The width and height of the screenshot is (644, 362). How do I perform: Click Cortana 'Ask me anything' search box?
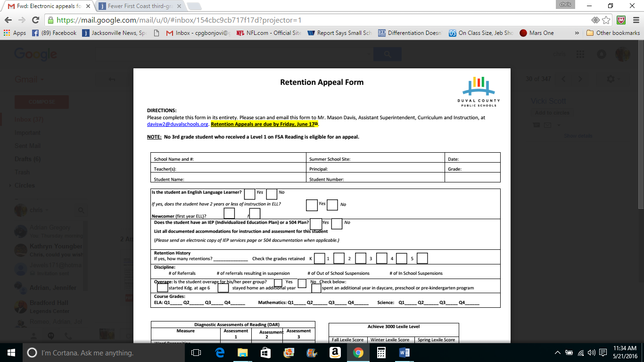click(103, 353)
